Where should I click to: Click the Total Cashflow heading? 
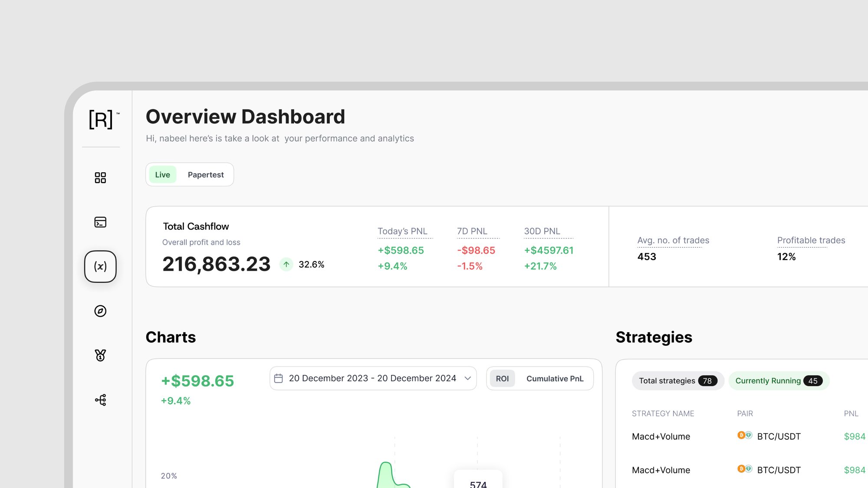(x=196, y=226)
